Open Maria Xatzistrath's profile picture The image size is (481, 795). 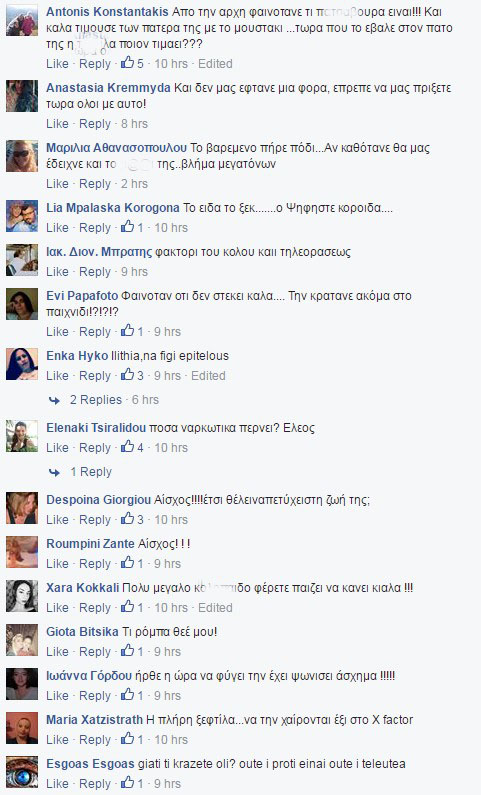tap(22, 728)
